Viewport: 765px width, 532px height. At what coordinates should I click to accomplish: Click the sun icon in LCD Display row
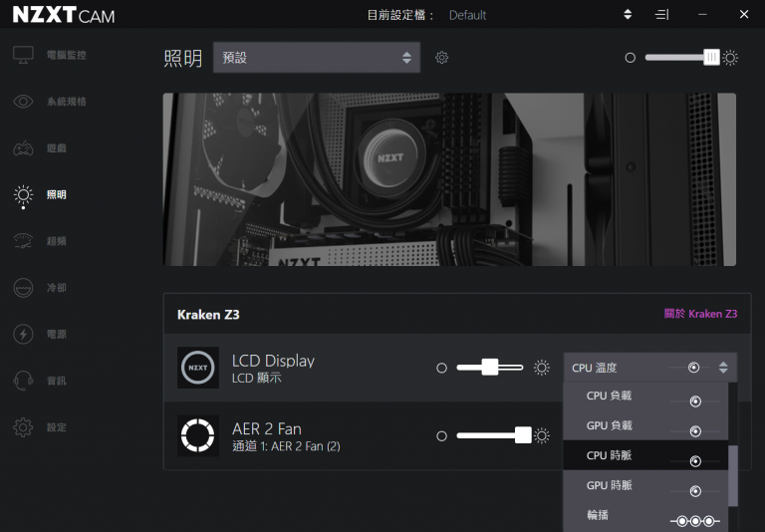click(542, 368)
